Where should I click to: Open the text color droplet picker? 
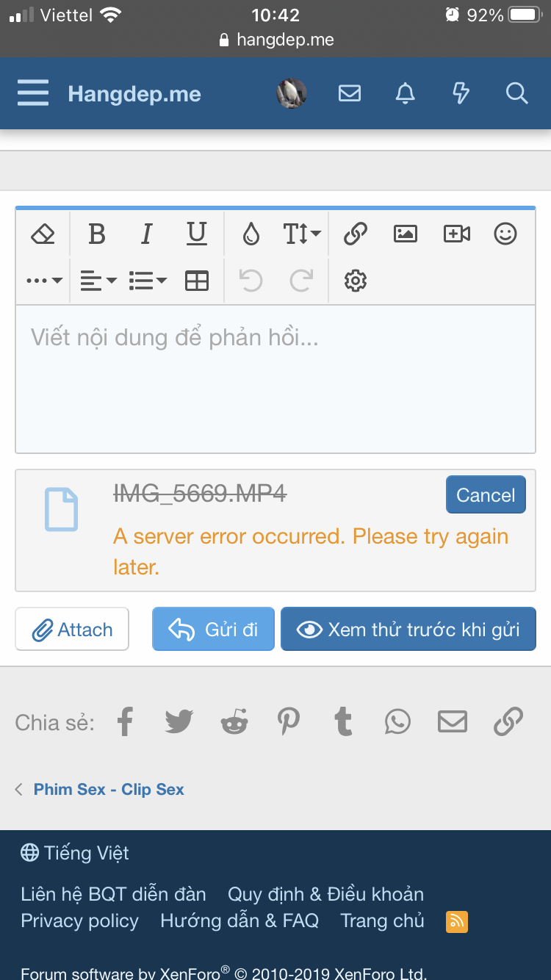[x=251, y=234]
